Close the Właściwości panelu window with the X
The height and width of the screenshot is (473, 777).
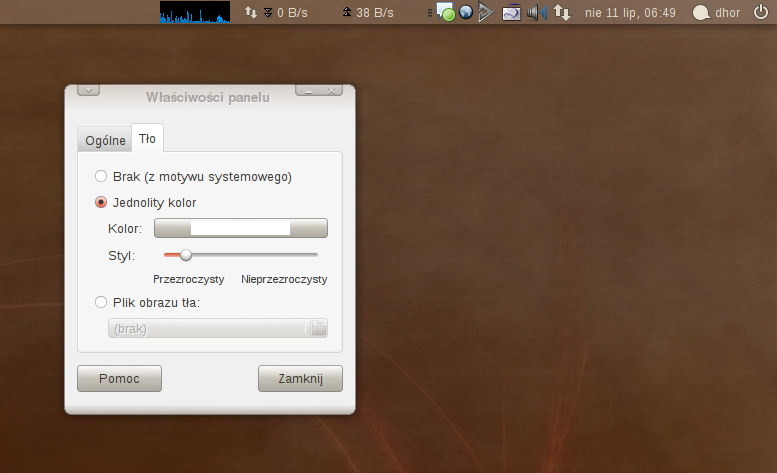[x=332, y=91]
